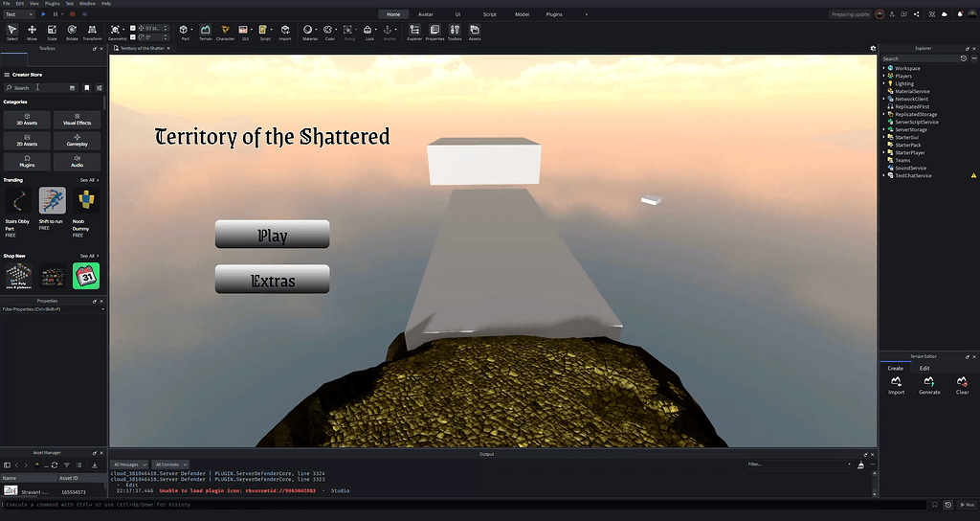
Task: Select SoundService in Explorer
Action: point(910,168)
